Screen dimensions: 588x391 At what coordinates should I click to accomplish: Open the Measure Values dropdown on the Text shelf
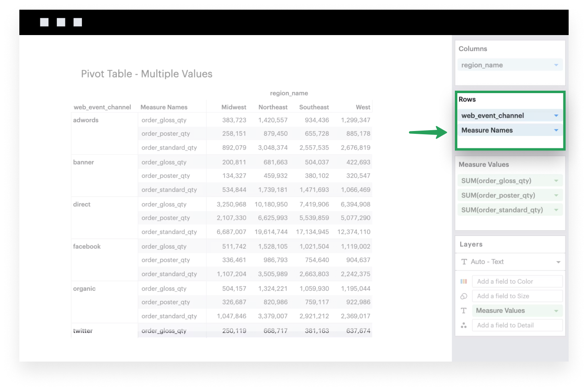pos(556,310)
